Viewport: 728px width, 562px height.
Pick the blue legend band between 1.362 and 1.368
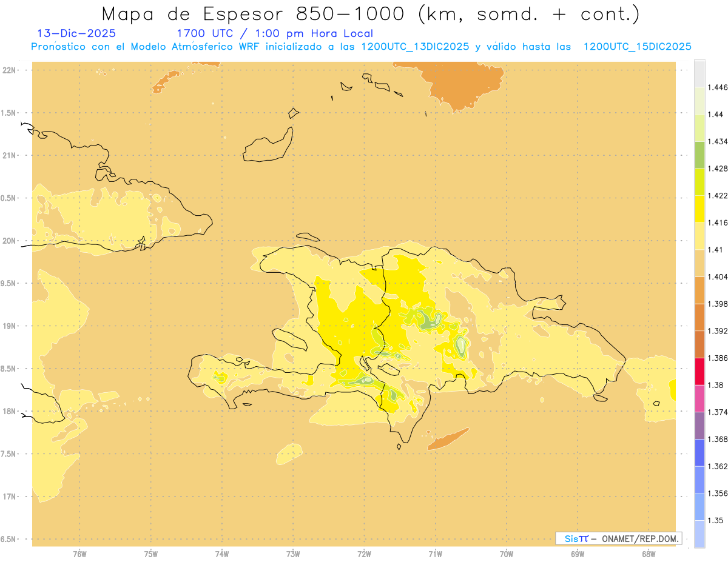coord(699,453)
